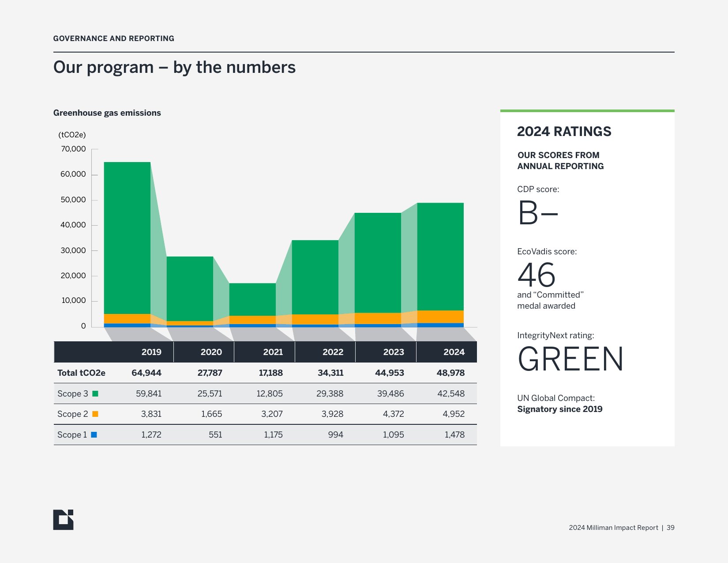Click the 2024 RATINGS heading

click(564, 131)
